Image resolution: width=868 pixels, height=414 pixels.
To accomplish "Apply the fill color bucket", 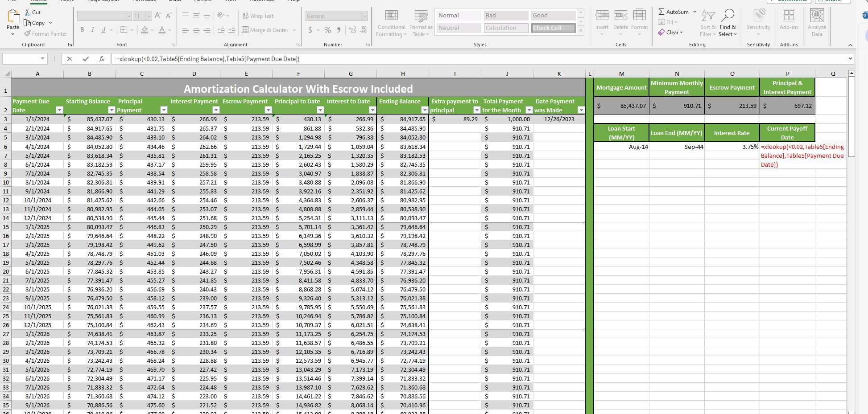I will coord(145,30).
